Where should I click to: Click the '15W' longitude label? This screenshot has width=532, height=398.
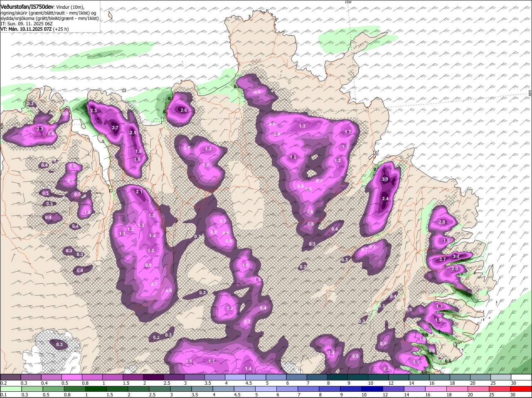[x=348, y=2]
